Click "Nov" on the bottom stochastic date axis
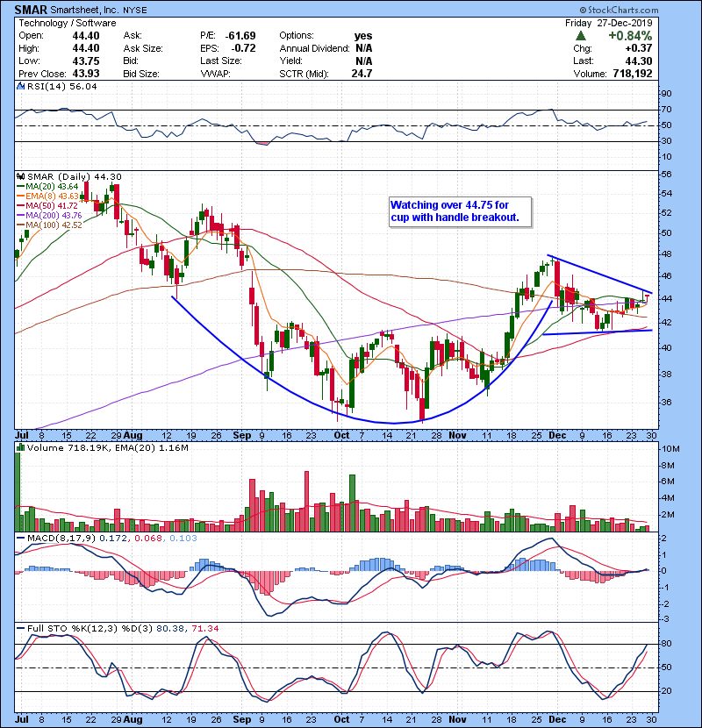The height and width of the screenshot is (728, 702). (457, 719)
